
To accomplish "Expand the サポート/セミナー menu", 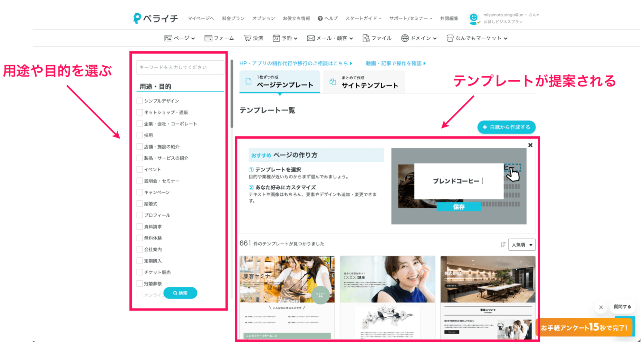I will point(410,18).
